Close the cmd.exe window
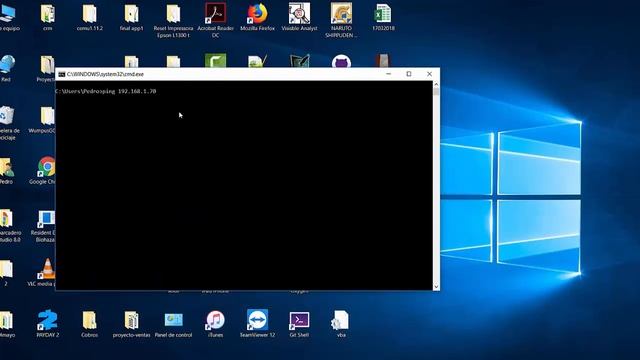The width and height of the screenshot is (640, 360). pyautogui.click(x=429, y=74)
